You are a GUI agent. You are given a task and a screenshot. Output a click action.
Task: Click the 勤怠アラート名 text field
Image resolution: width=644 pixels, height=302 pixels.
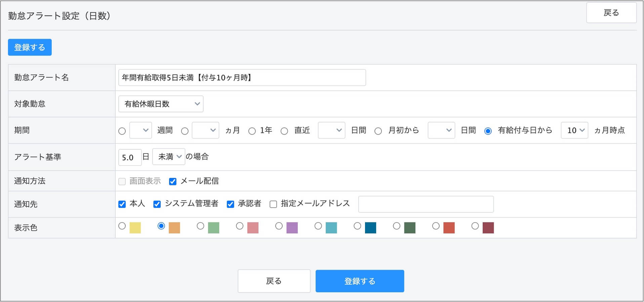[x=242, y=78]
